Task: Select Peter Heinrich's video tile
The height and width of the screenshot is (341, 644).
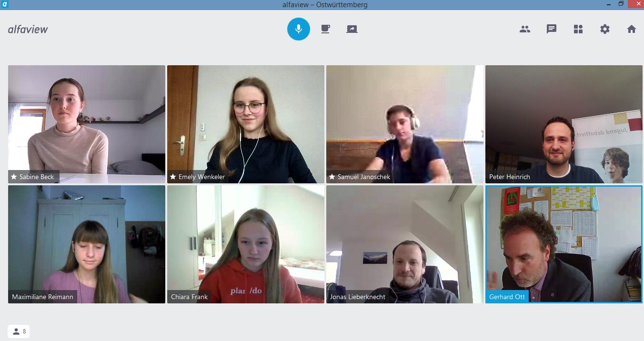Action: pyautogui.click(x=564, y=124)
